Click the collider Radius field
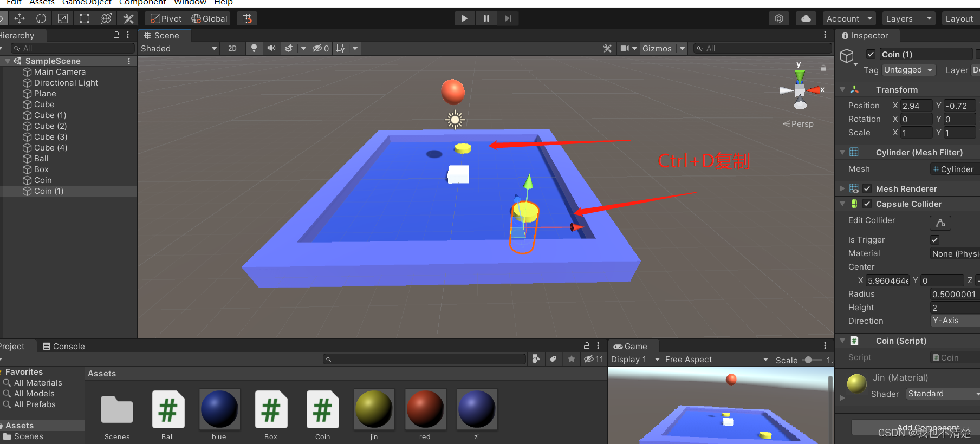Viewport: 980px width, 444px height. (x=955, y=294)
